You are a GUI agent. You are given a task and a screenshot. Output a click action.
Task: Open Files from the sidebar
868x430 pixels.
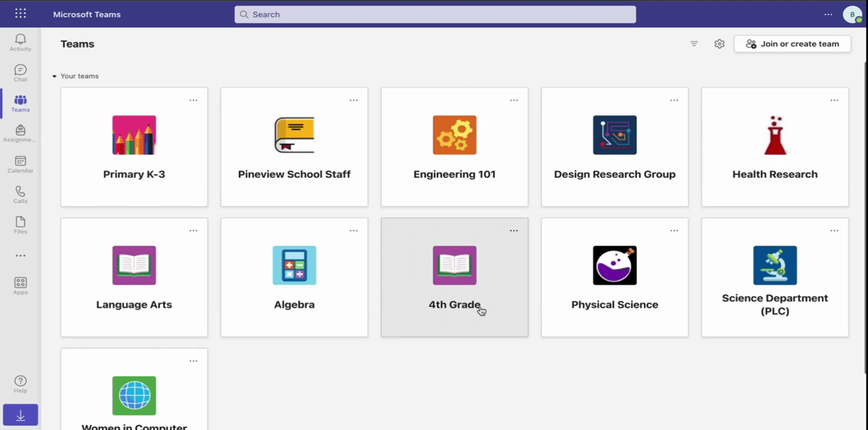[20, 225]
